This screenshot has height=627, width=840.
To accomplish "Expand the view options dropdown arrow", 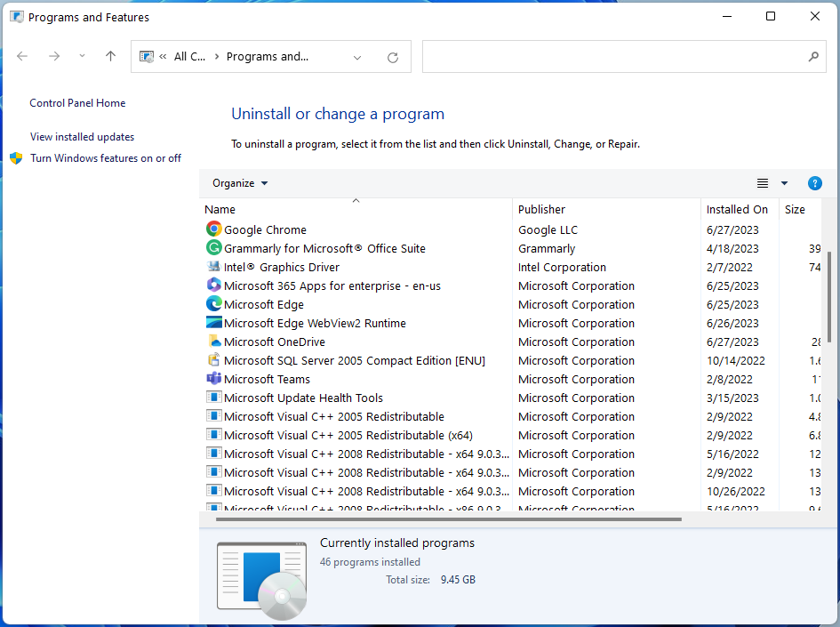I will (x=784, y=183).
